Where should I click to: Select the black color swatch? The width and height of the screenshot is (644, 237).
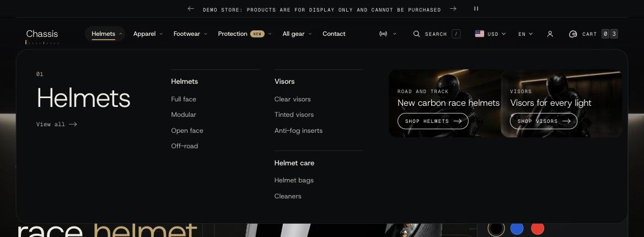click(496, 229)
